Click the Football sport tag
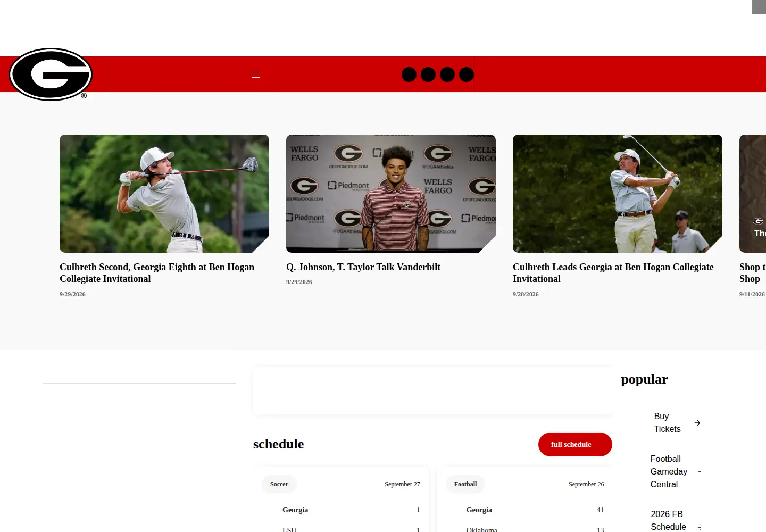766x532 pixels. pos(465,484)
